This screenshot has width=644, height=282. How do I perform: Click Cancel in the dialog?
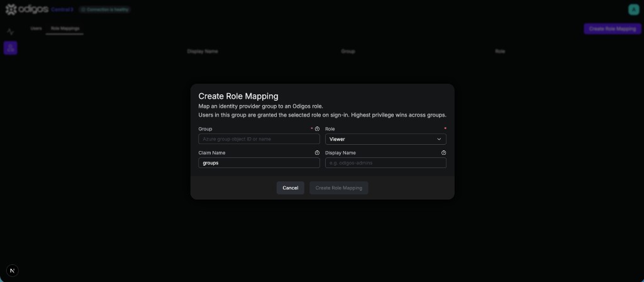click(291, 188)
